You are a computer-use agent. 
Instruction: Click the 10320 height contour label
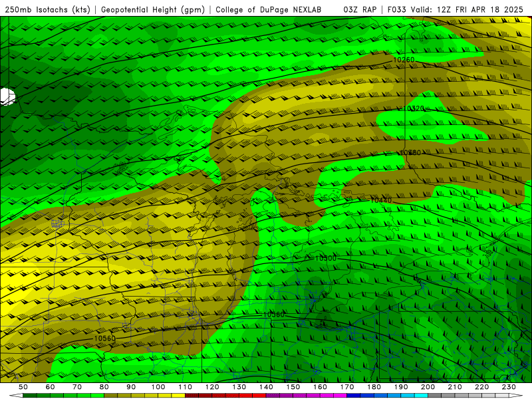[413, 108]
